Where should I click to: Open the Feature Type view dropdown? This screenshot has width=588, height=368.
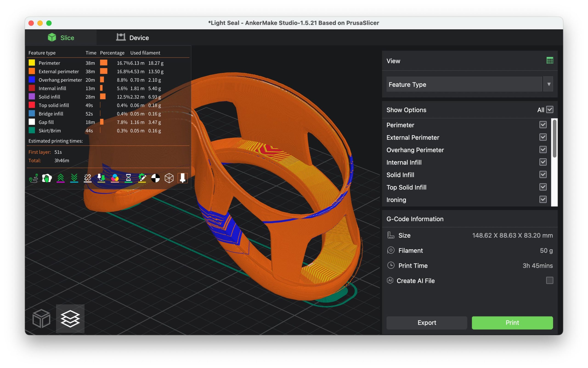548,84
